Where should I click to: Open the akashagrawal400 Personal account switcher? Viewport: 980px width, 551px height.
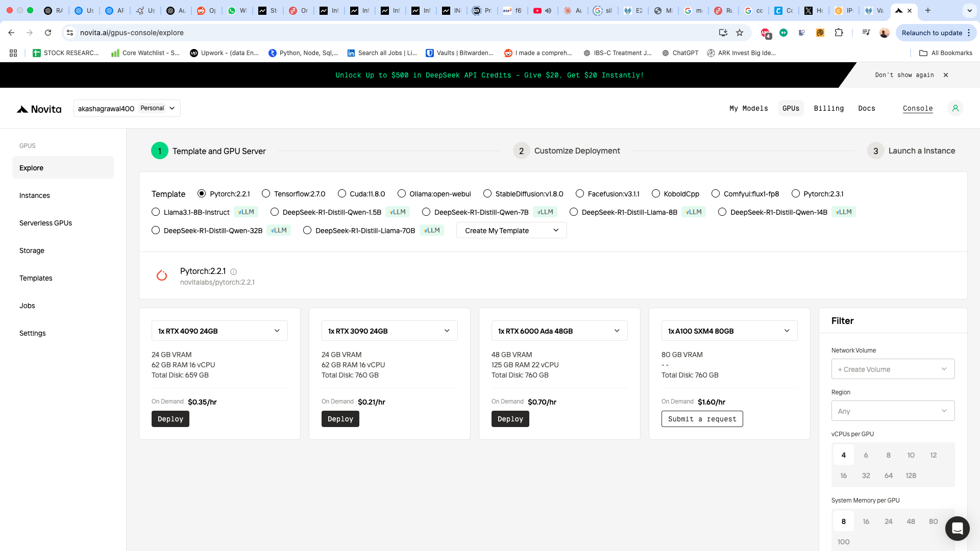pyautogui.click(x=127, y=108)
